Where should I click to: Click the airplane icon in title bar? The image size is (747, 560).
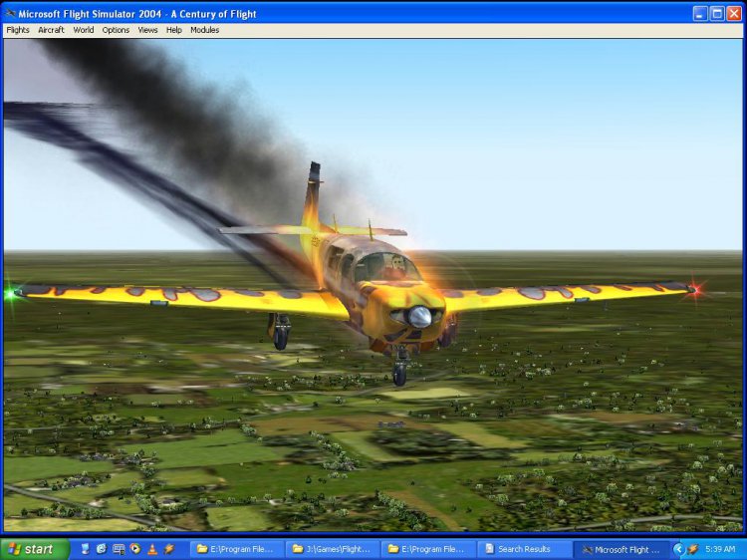tap(10, 13)
